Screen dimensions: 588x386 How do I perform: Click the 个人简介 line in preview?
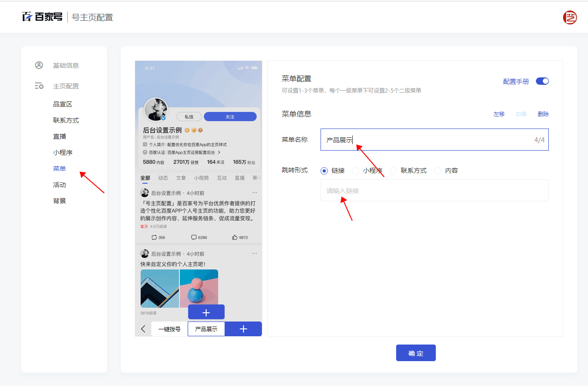click(184, 144)
